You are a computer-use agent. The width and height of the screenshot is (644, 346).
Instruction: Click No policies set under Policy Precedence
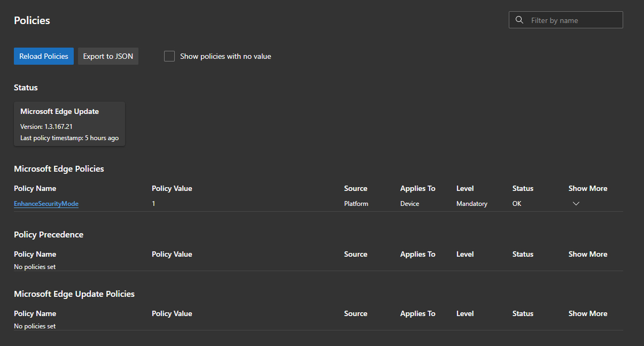(x=35, y=267)
